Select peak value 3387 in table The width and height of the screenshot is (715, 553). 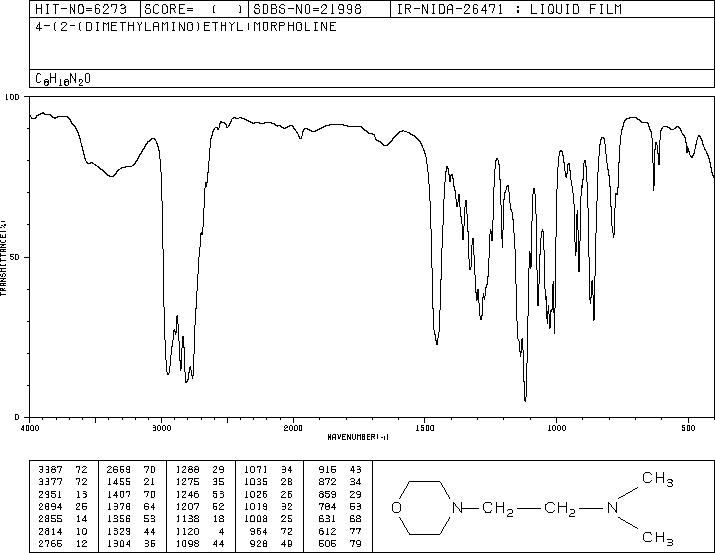pyautogui.click(x=50, y=470)
